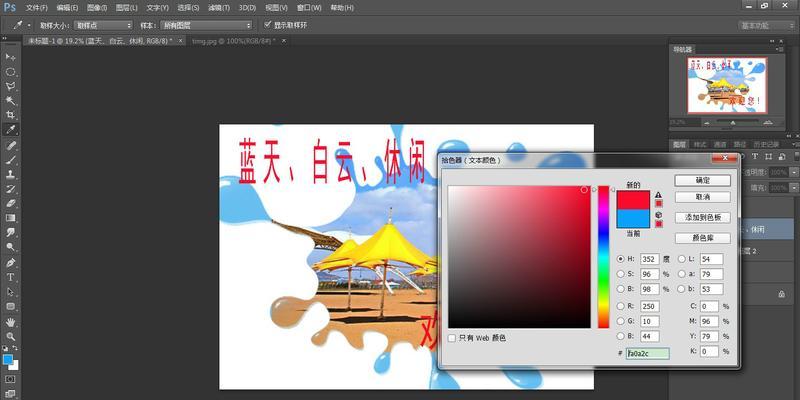Select the Move tool
The width and height of the screenshot is (800, 400).
(x=10, y=57)
